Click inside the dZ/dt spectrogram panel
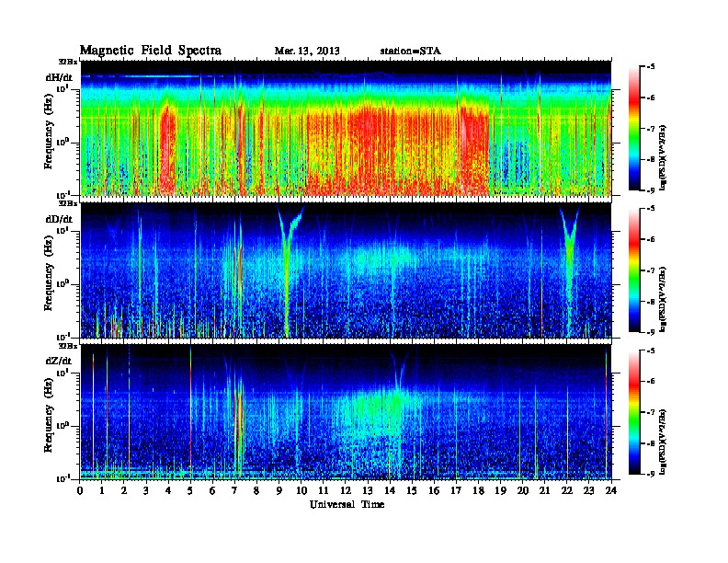The image size is (728, 563). click(346, 412)
